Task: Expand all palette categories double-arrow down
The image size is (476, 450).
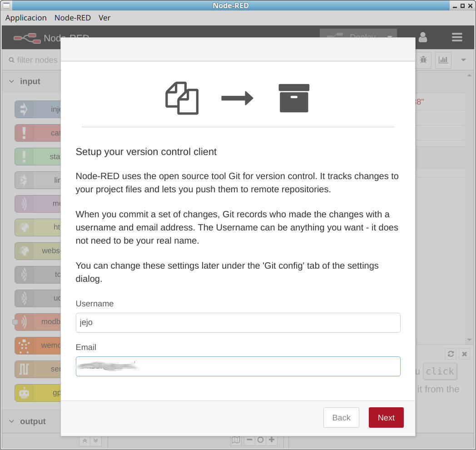Action: [x=95, y=440]
